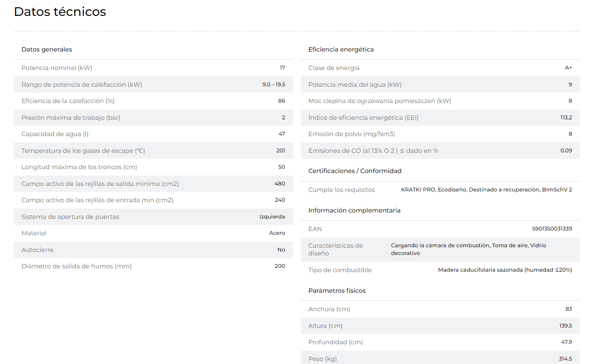
Task: Click 'Longitud máxima de los troncos (cm)'
Action: pos(79,167)
